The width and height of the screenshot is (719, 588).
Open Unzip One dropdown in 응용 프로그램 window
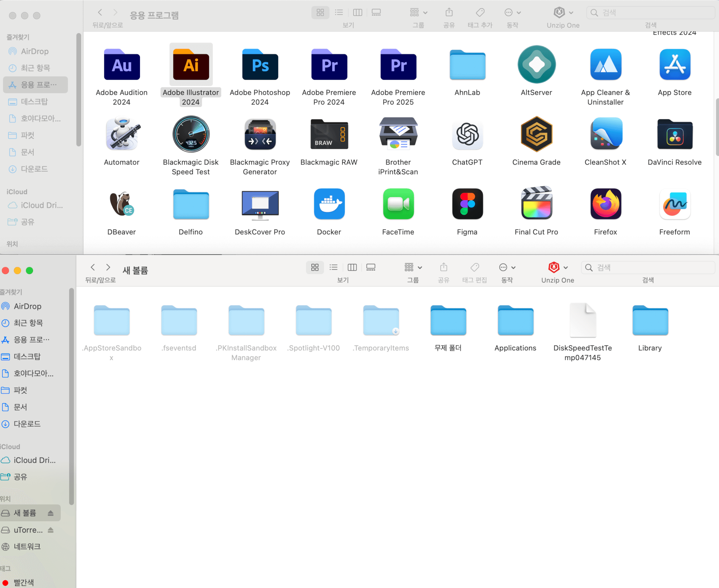pos(563,13)
